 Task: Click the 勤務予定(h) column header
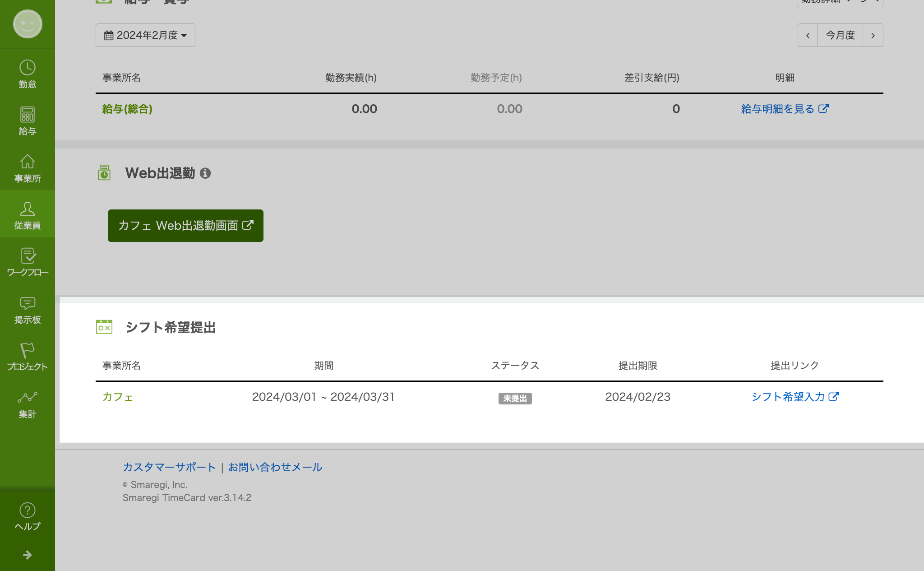(496, 78)
